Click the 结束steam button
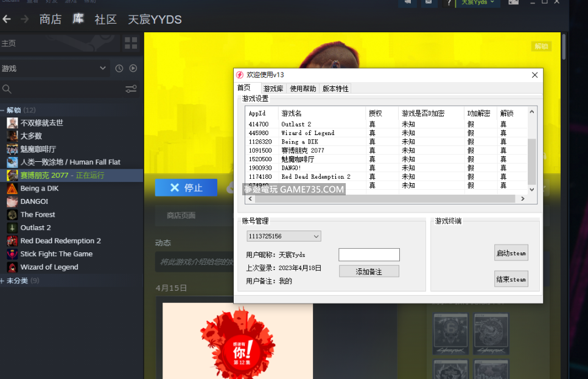This screenshot has width=588, height=379. click(511, 279)
